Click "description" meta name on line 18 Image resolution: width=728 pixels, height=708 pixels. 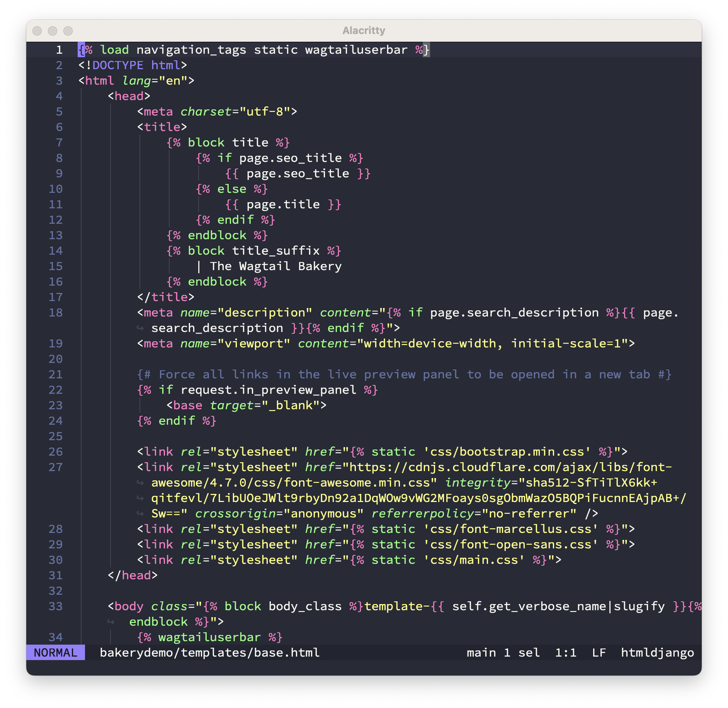click(265, 313)
